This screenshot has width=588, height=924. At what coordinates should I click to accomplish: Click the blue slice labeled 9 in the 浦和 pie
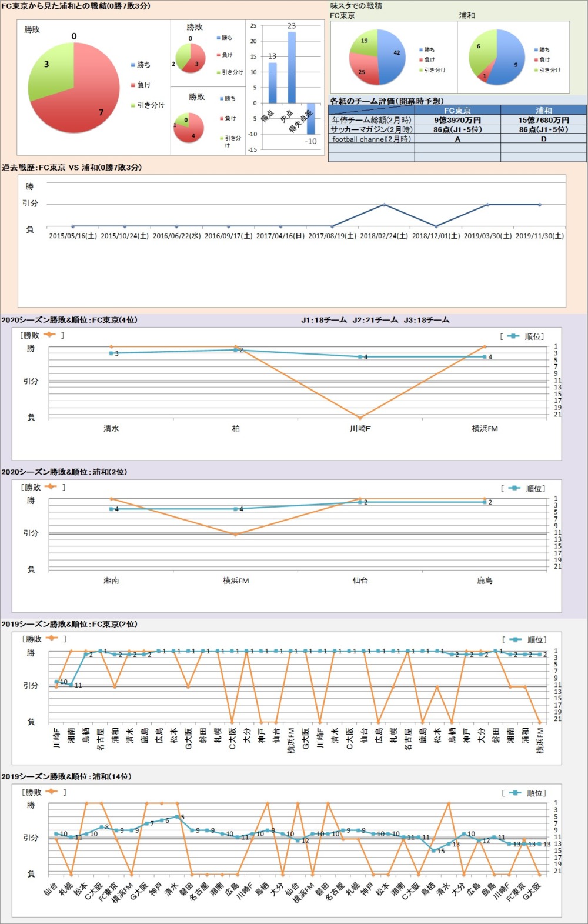point(510,59)
